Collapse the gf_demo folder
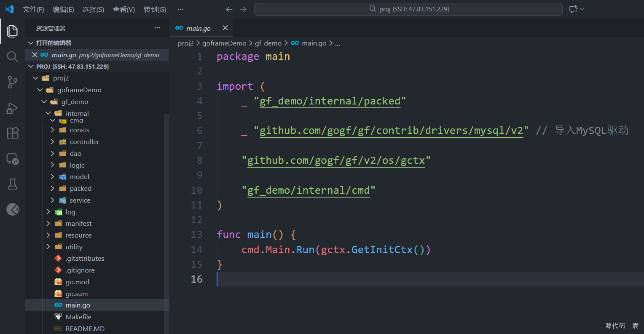644x334 pixels. (44, 102)
